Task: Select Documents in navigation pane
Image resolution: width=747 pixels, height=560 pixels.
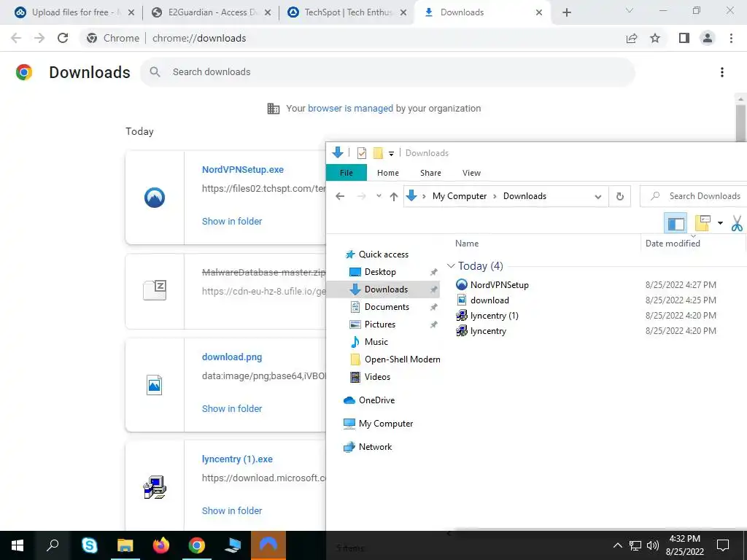Action: (x=387, y=307)
